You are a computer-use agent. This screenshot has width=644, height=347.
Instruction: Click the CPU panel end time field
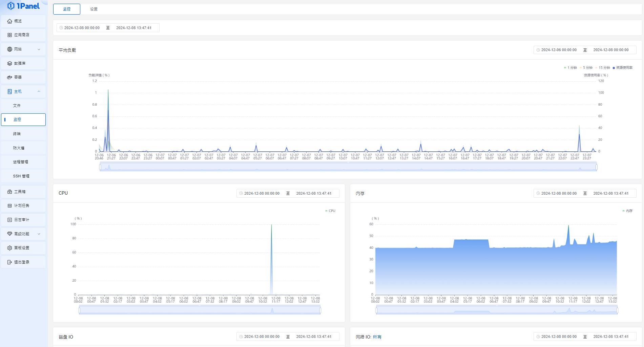[x=314, y=193]
